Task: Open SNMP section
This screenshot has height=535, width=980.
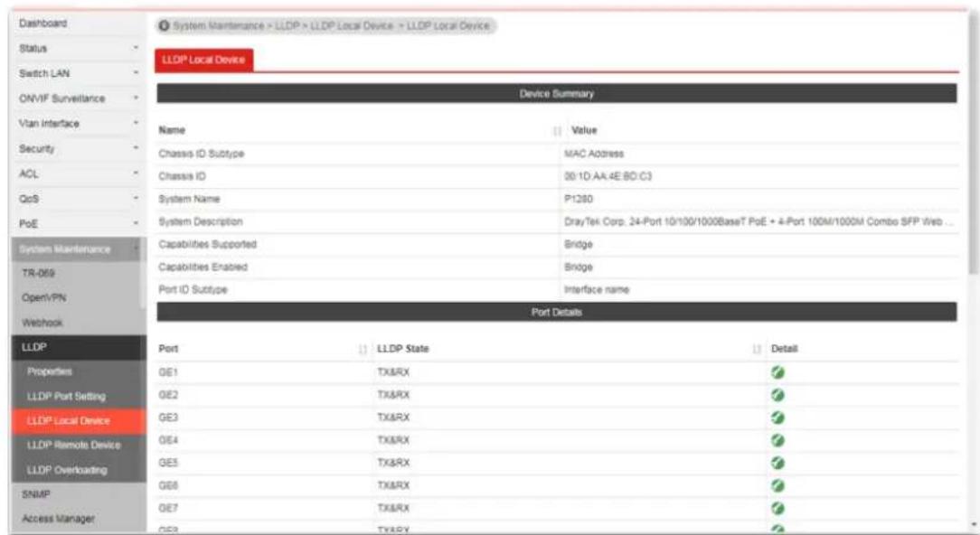Action: [x=36, y=494]
